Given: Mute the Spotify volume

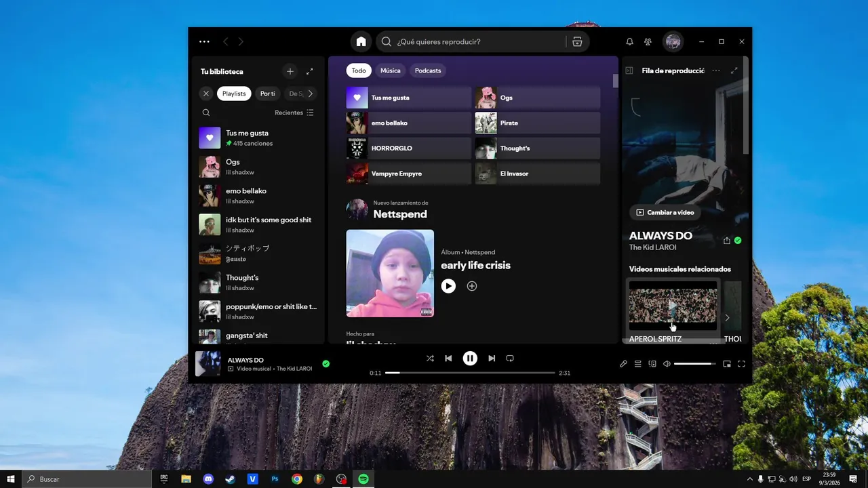Looking at the screenshot, I should coord(667,364).
